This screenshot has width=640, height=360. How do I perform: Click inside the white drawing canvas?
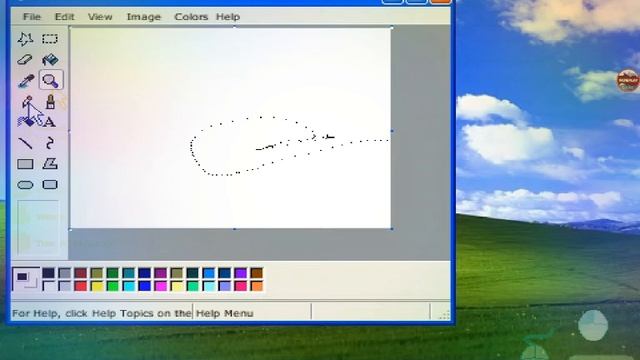[x=231, y=128]
